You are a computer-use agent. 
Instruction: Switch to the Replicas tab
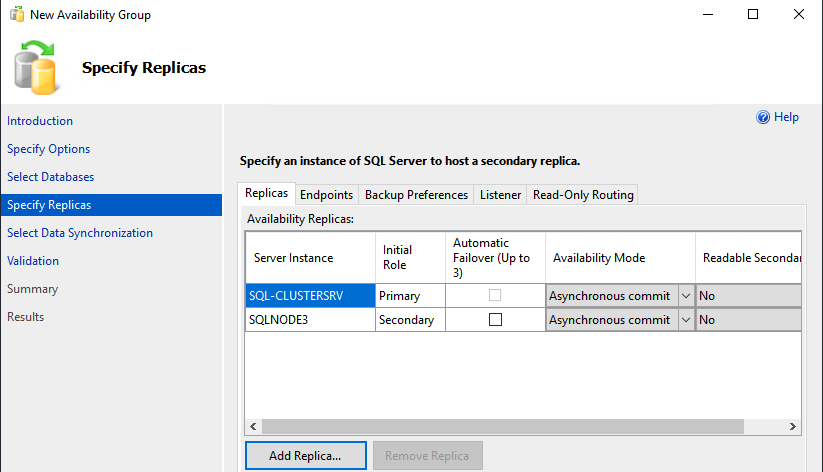(266, 193)
